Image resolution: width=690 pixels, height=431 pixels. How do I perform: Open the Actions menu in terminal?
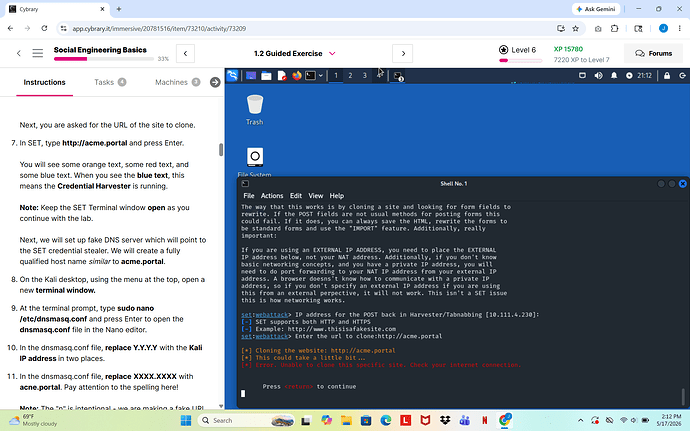[x=272, y=195]
